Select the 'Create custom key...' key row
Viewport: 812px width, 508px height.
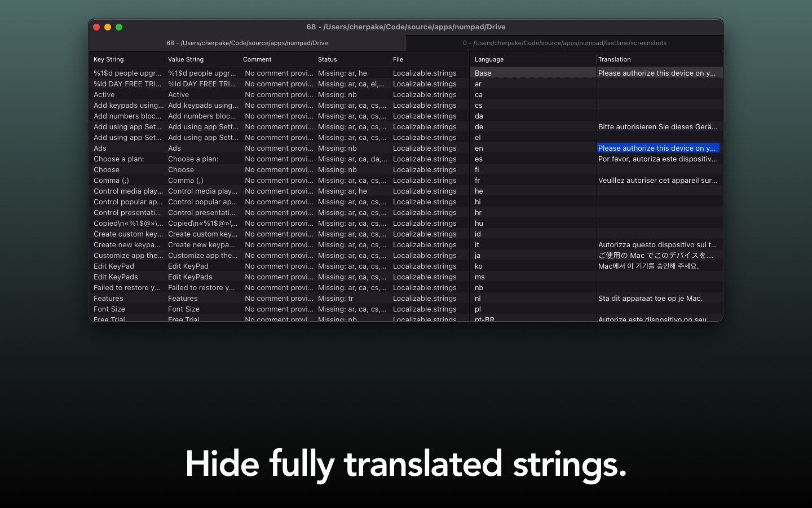pos(279,234)
